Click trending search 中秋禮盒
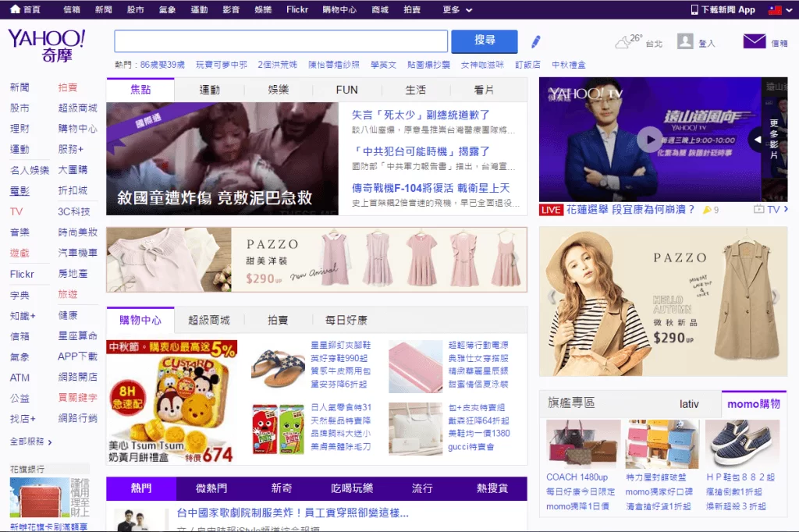 tap(569, 65)
